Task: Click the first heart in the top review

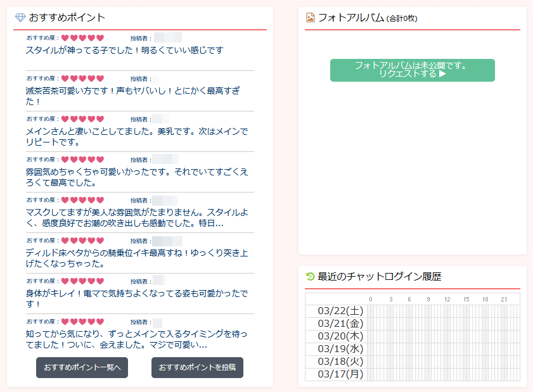Action: pos(65,38)
